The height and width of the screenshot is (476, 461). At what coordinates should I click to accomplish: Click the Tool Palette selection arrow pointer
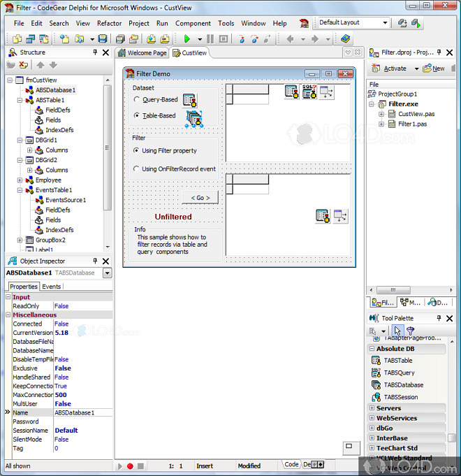coord(397,331)
